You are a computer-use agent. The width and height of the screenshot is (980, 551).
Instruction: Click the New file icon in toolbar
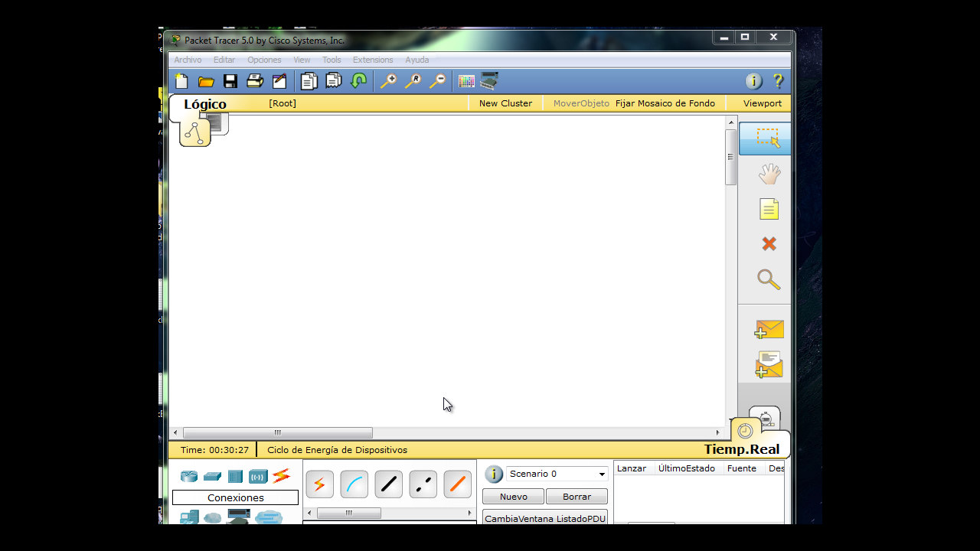(181, 81)
